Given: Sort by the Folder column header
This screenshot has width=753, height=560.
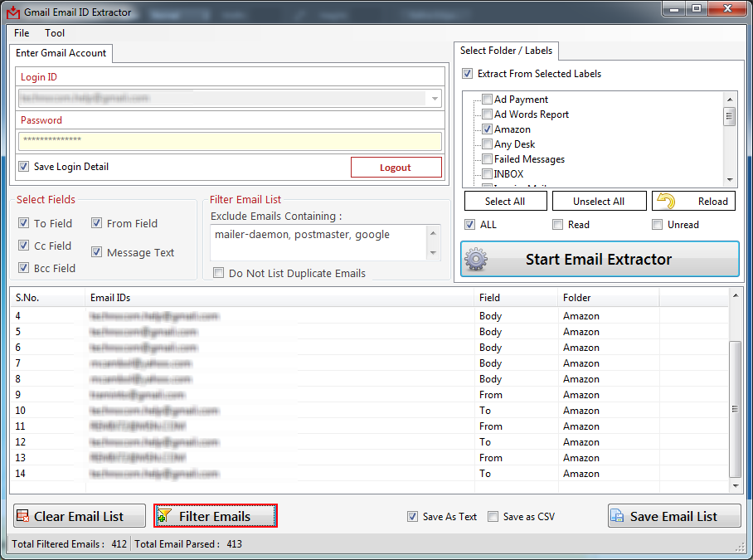Looking at the screenshot, I should (609, 297).
